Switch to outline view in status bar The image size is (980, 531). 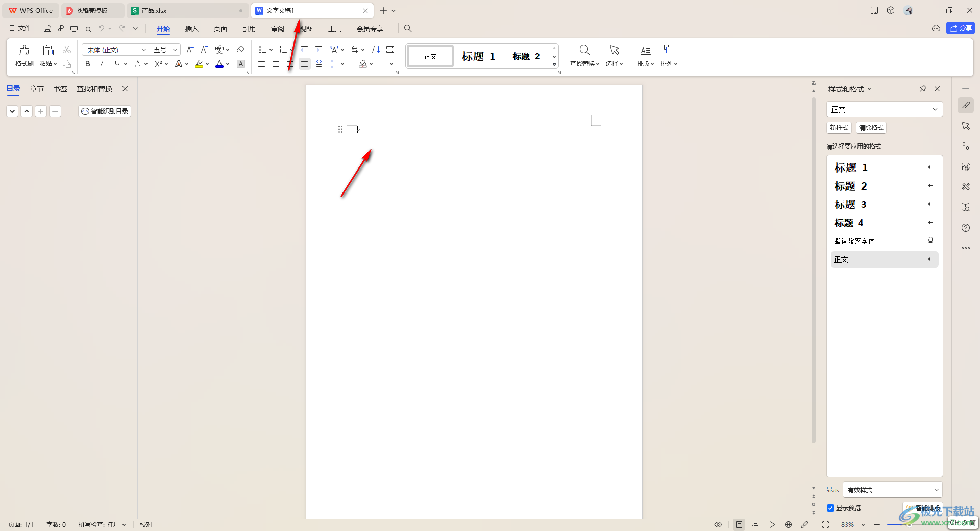click(755, 524)
